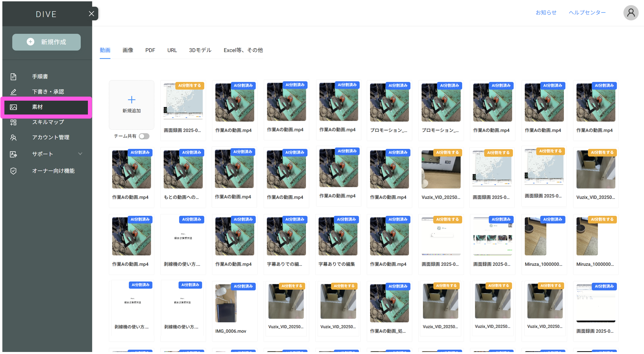Click AI分割をする badge on first 画面録画 video

click(x=189, y=86)
